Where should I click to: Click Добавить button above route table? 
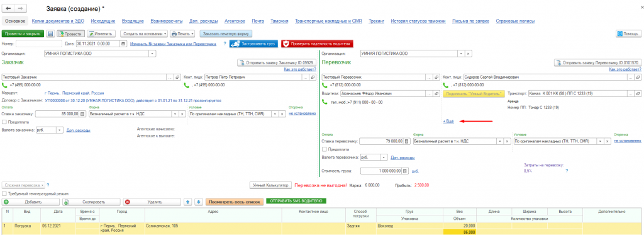[31, 202]
